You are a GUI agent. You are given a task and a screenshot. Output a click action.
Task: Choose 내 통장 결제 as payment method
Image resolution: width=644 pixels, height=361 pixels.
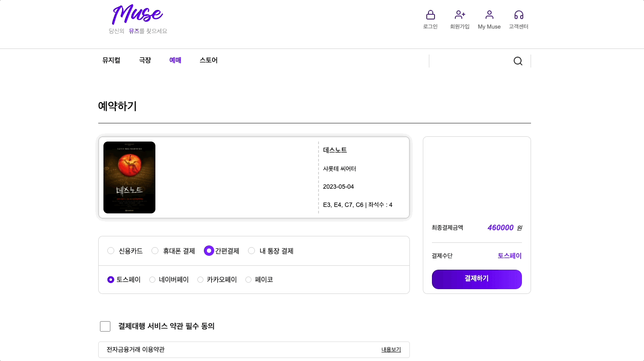[251, 251]
